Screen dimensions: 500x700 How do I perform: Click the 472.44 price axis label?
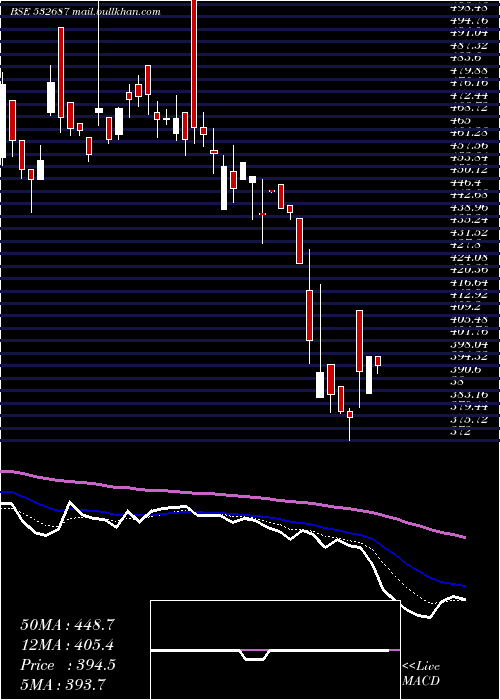pos(467,95)
